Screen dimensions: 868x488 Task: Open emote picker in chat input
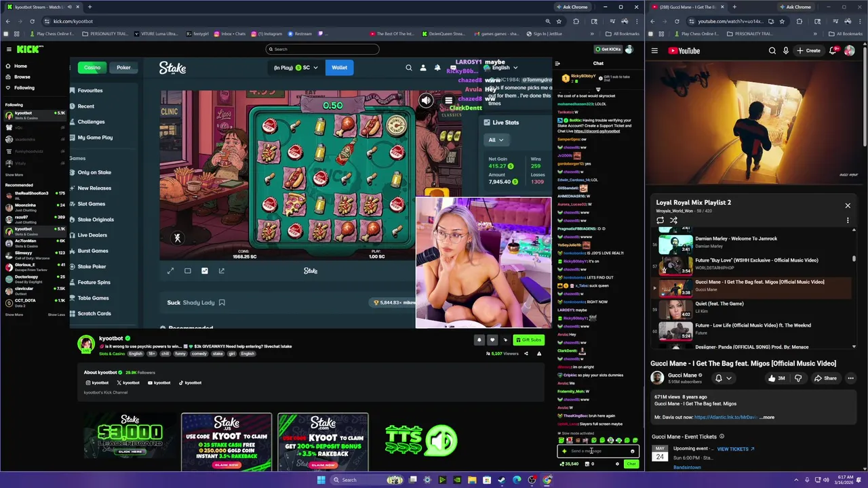pos(632,451)
